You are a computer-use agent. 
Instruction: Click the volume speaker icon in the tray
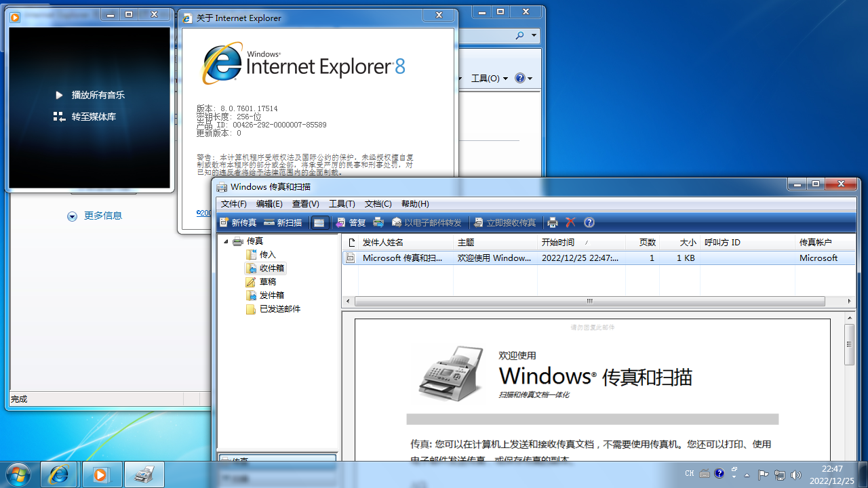(x=796, y=475)
